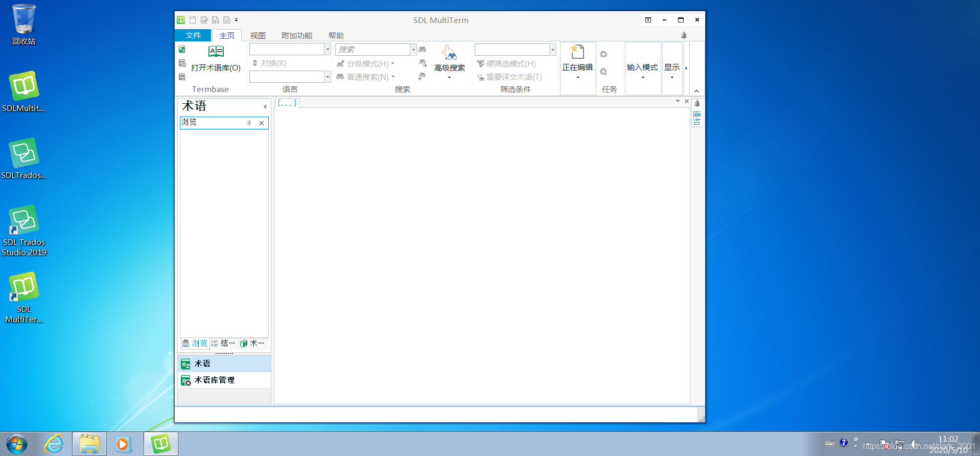Open the 文件 file menu

coord(193,35)
